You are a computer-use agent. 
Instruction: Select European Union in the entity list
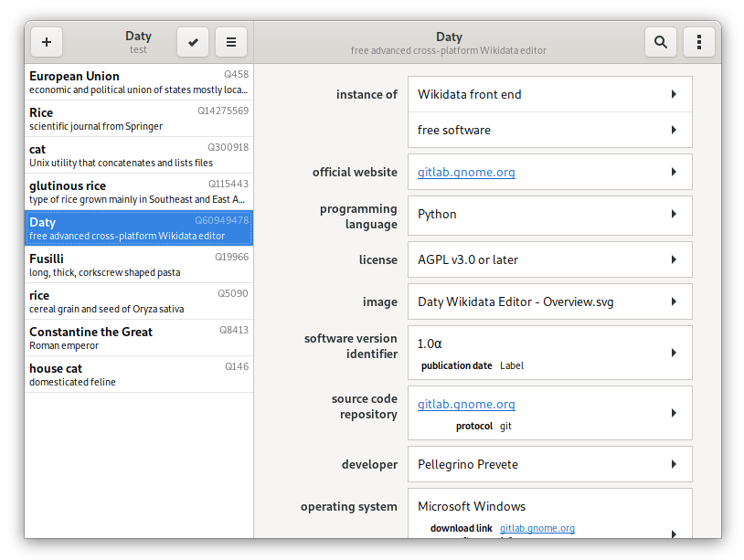coord(139,82)
